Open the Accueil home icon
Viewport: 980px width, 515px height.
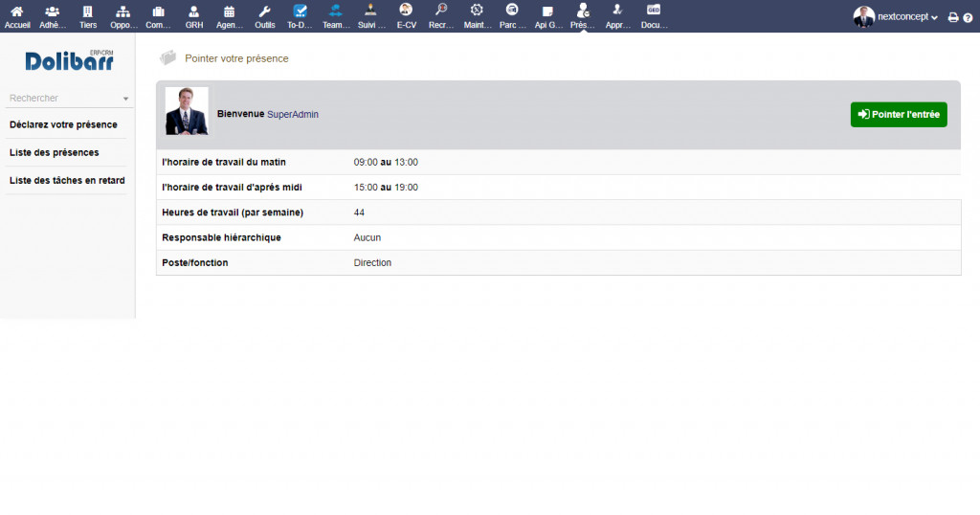pos(17,11)
